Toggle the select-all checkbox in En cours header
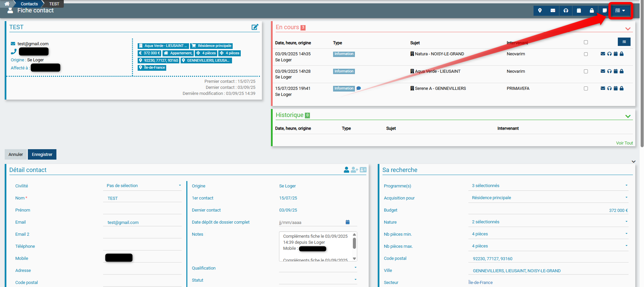The height and width of the screenshot is (287, 644). [x=586, y=42]
